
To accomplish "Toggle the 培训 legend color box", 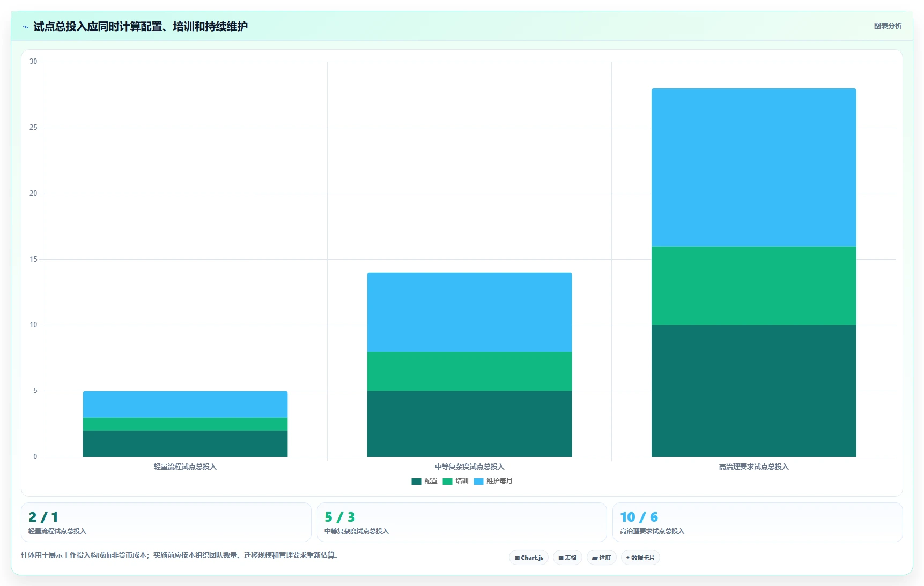I will [447, 481].
